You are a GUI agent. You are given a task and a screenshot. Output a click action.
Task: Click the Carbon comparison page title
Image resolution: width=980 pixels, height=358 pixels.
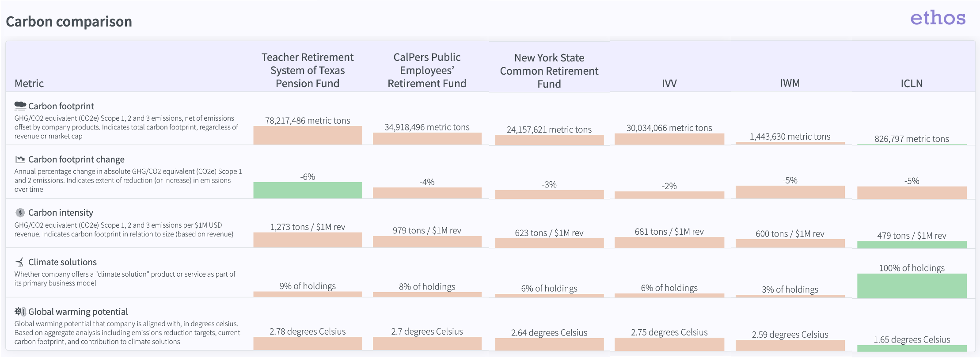click(x=69, y=21)
